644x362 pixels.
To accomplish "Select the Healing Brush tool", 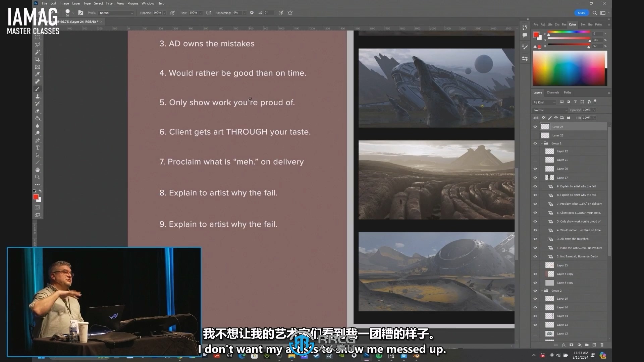I will click(38, 81).
